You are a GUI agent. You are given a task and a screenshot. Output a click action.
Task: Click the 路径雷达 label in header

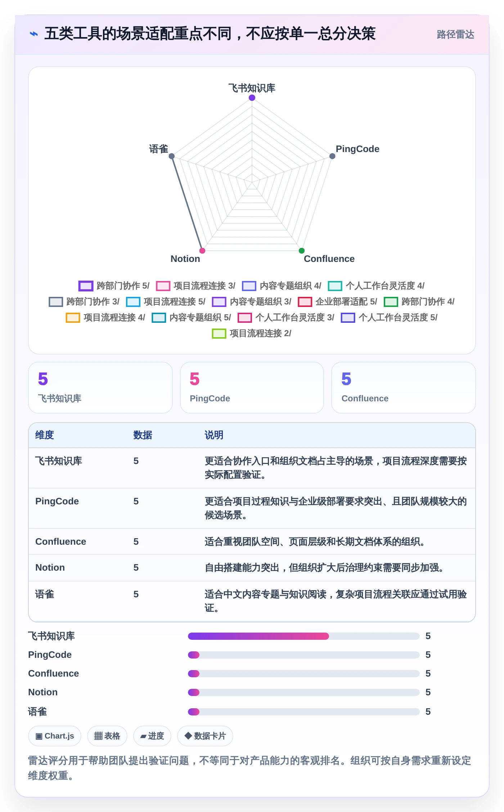(455, 34)
